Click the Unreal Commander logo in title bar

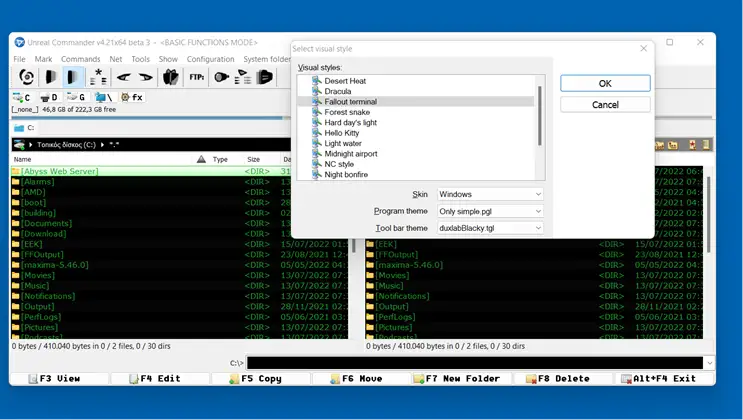[x=19, y=42]
